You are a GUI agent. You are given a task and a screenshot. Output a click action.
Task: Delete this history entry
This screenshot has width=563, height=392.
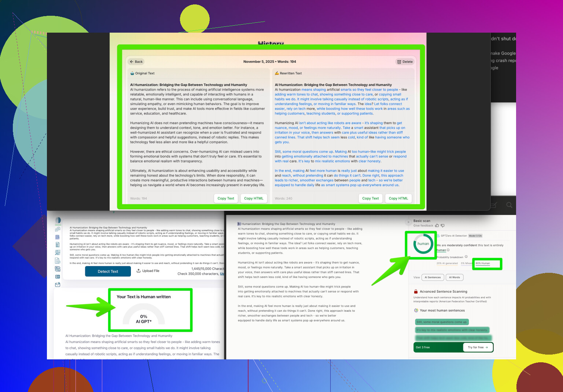(405, 62)
